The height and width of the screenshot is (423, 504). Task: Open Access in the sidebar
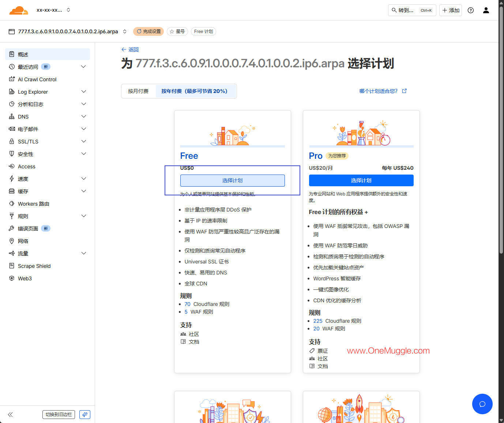tap(48, 166)
